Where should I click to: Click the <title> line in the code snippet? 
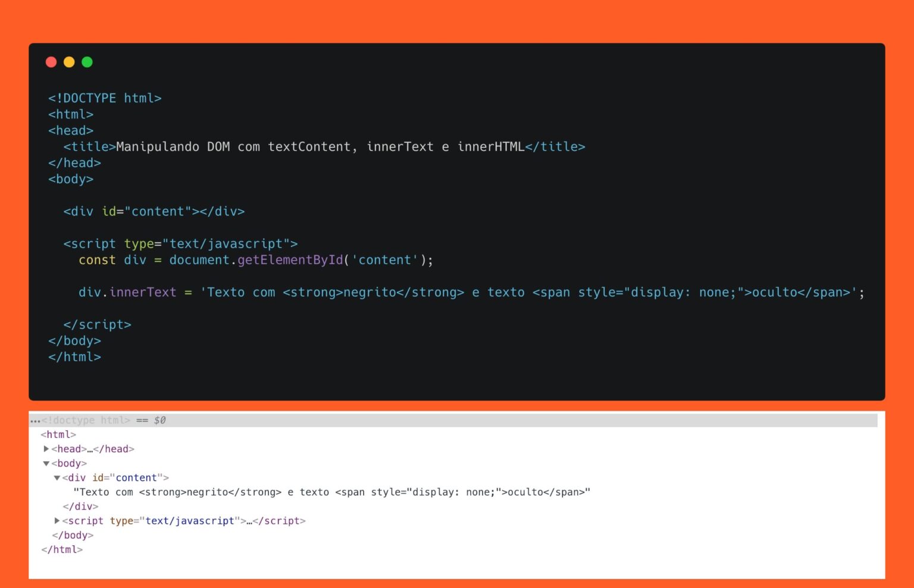pos(238,146)
